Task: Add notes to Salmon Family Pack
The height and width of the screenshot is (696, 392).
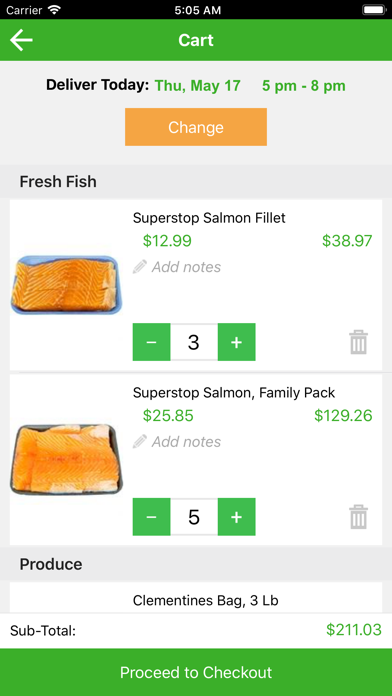Action: click(x=186, y=442)
